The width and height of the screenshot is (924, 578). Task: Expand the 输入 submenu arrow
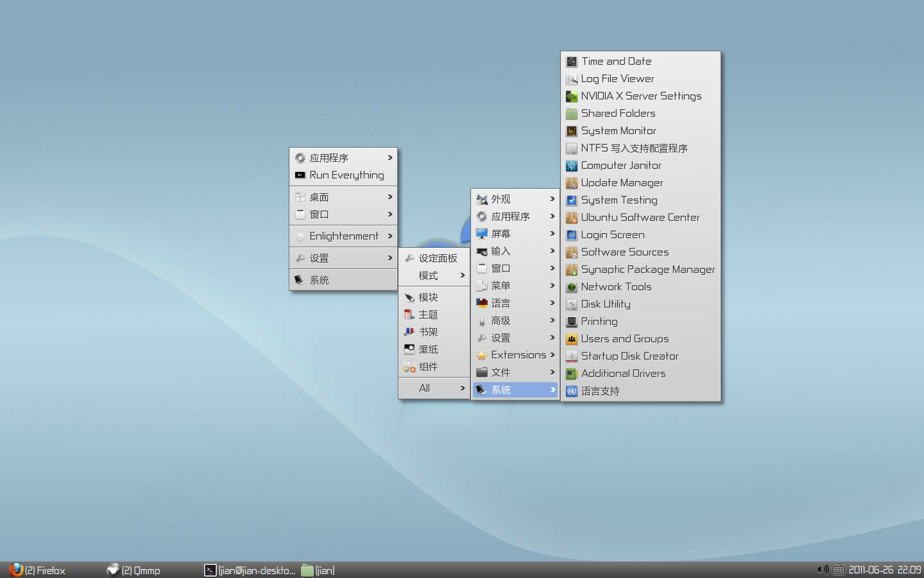pyautogui.click(x=552, y=251)
